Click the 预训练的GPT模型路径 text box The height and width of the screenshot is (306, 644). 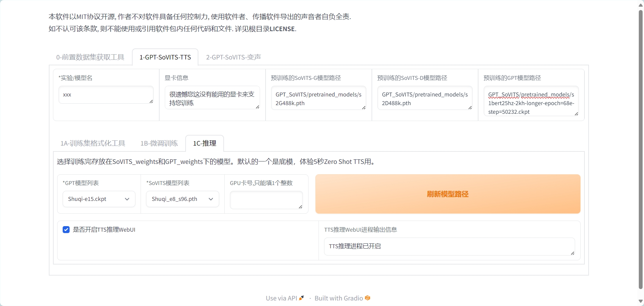531,101
